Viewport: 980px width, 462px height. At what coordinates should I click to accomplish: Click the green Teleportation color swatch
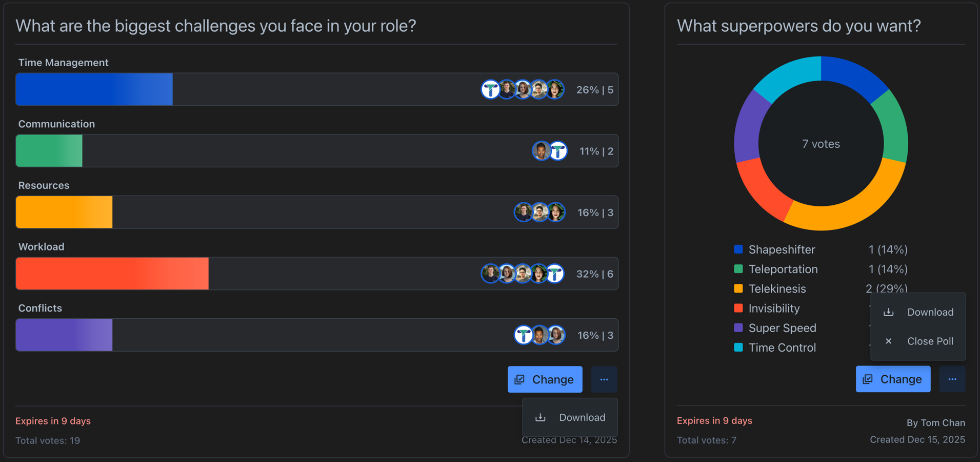coord(738,269)
